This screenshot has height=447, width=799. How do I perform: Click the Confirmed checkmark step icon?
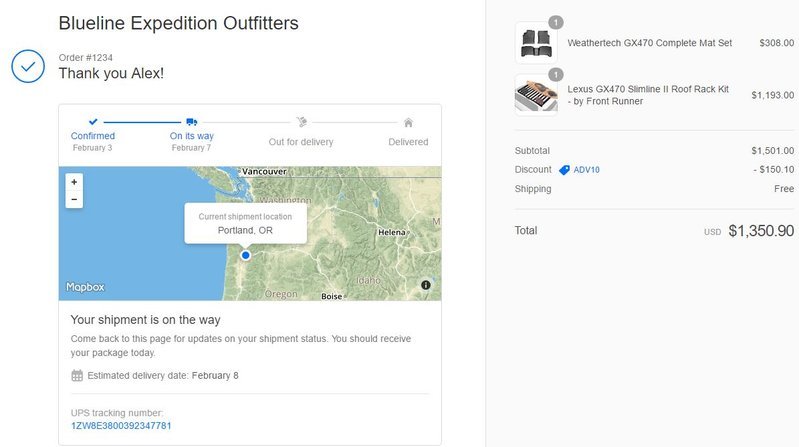coord(93,122)
